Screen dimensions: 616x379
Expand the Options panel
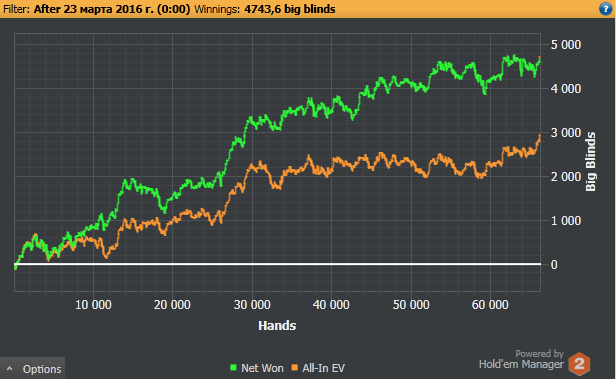click(x=33, y=368)
